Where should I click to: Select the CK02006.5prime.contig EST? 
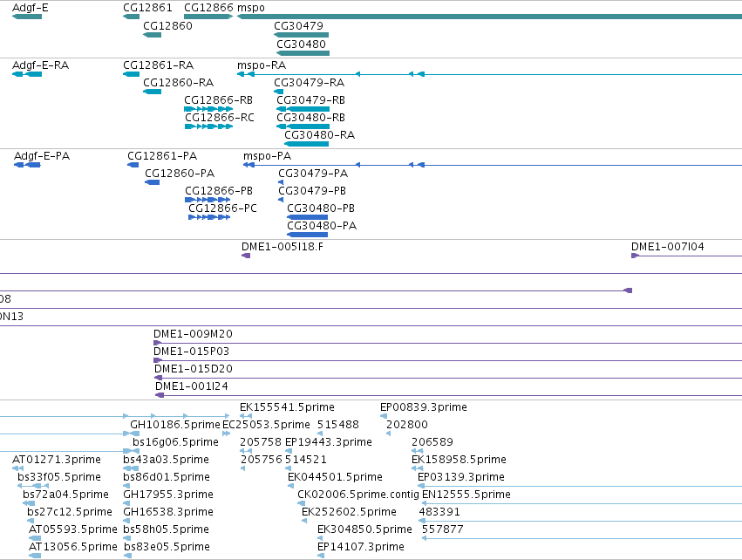[301, 503]
